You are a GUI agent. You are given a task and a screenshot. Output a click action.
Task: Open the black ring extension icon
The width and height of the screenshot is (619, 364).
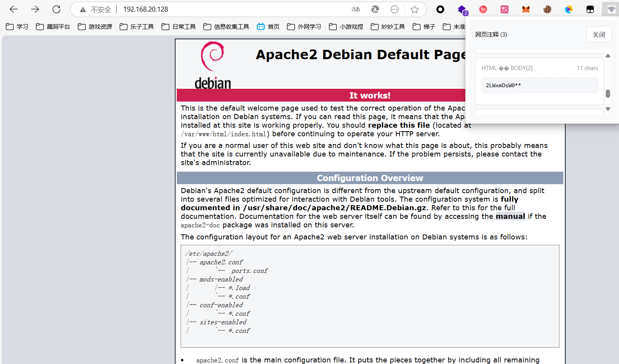440,9
